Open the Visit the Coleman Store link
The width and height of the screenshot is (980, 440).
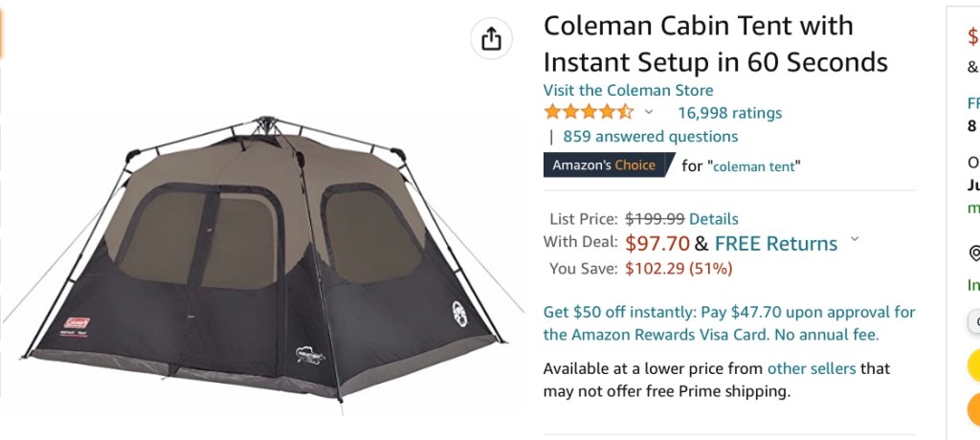tap(628, 90)
